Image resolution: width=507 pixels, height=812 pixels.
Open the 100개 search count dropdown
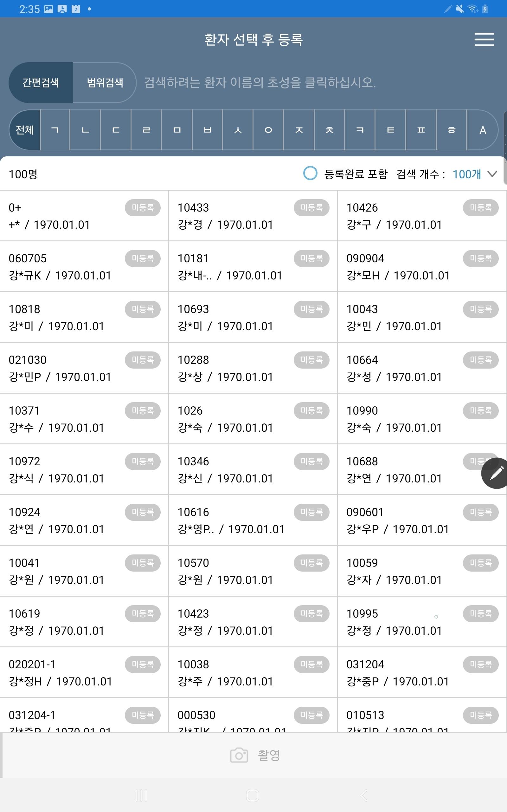click(467, 174)
